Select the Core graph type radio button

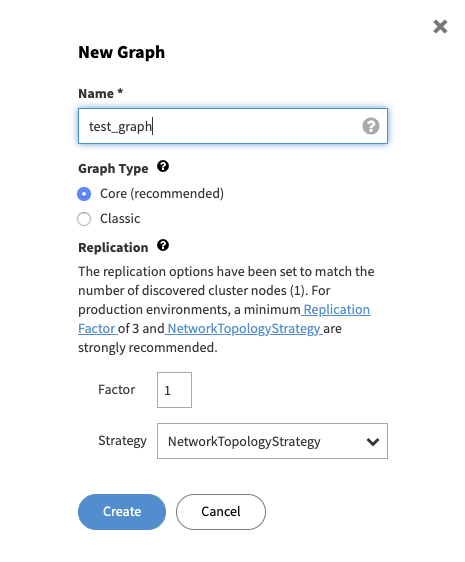[84, 194]
